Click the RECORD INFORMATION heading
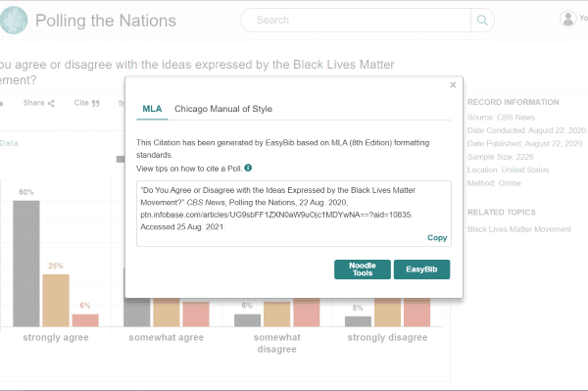The width and height of the screenshot is (588, 391). (x=513, y=102)
